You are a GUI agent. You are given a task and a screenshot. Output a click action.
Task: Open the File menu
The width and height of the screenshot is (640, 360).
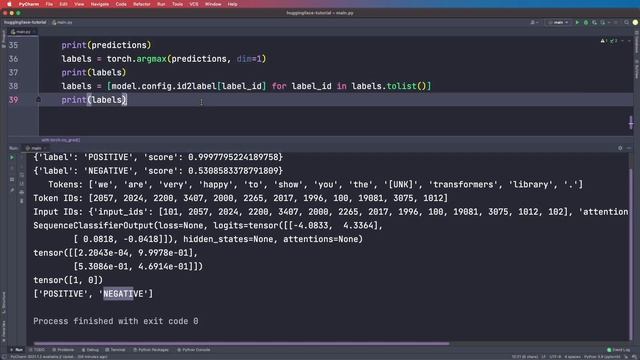coord(49,4)
